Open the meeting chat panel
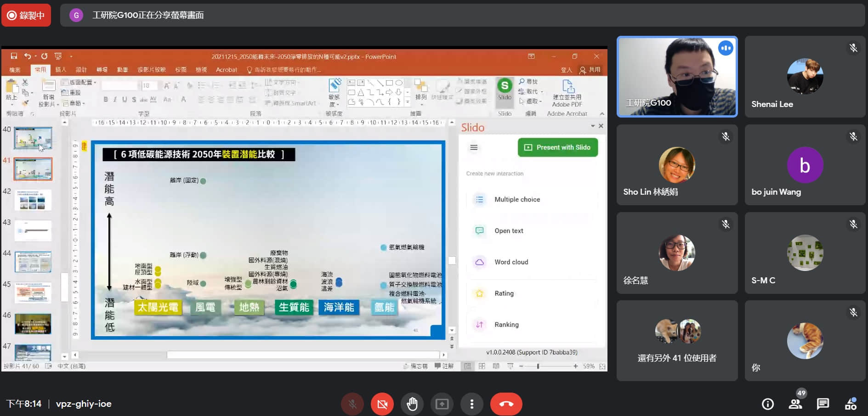868x416 pixels. [x=823, y=404]
